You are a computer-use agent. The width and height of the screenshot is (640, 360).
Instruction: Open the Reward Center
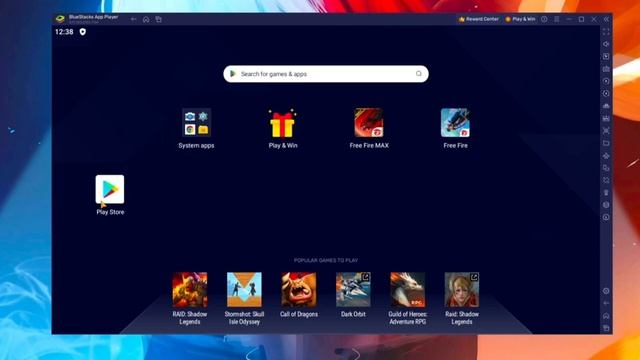(x=478, y=19)
